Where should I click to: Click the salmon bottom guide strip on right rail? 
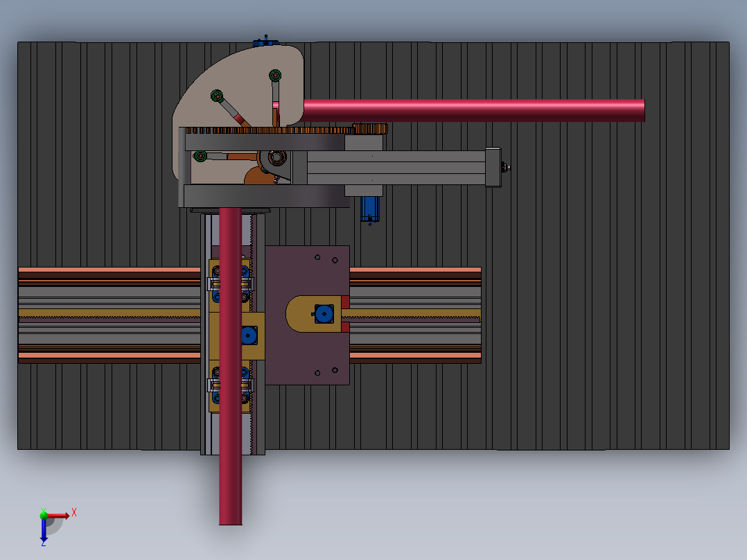(416, 355)
